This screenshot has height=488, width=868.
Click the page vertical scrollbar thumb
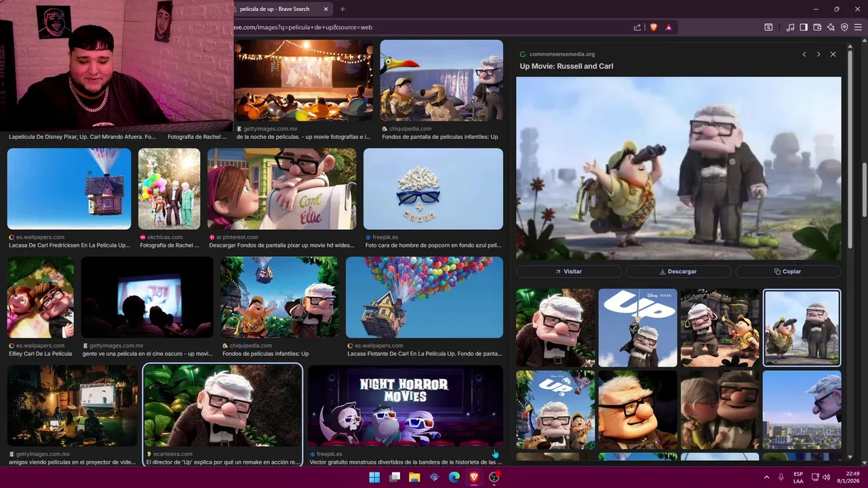point(865,190)
